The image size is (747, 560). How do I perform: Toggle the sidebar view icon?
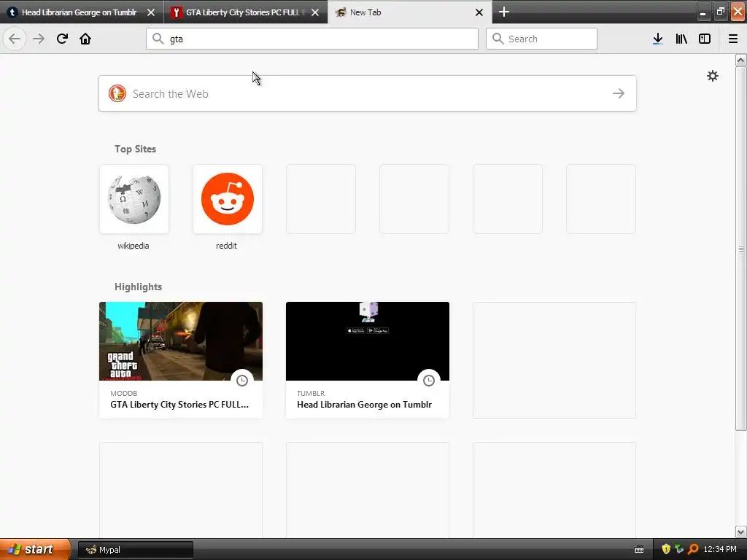point(705,39)
